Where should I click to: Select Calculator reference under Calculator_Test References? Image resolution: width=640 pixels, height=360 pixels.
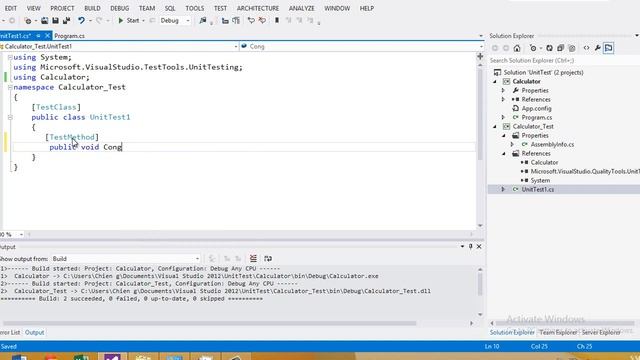544,162
